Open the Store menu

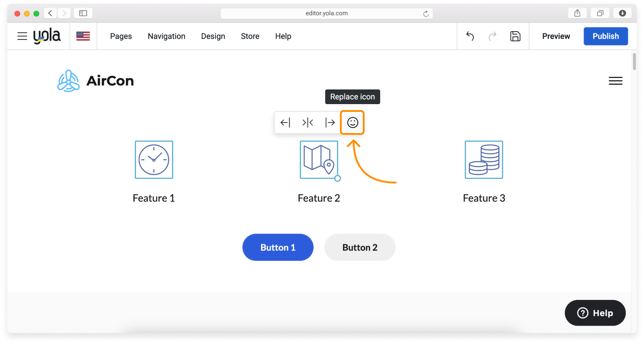tap(250, 36)
